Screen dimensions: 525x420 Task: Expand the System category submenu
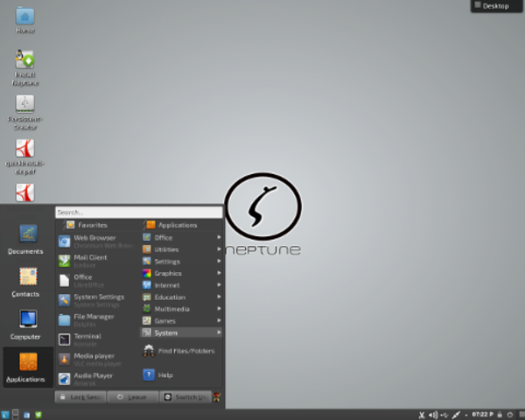pos(181,332)
